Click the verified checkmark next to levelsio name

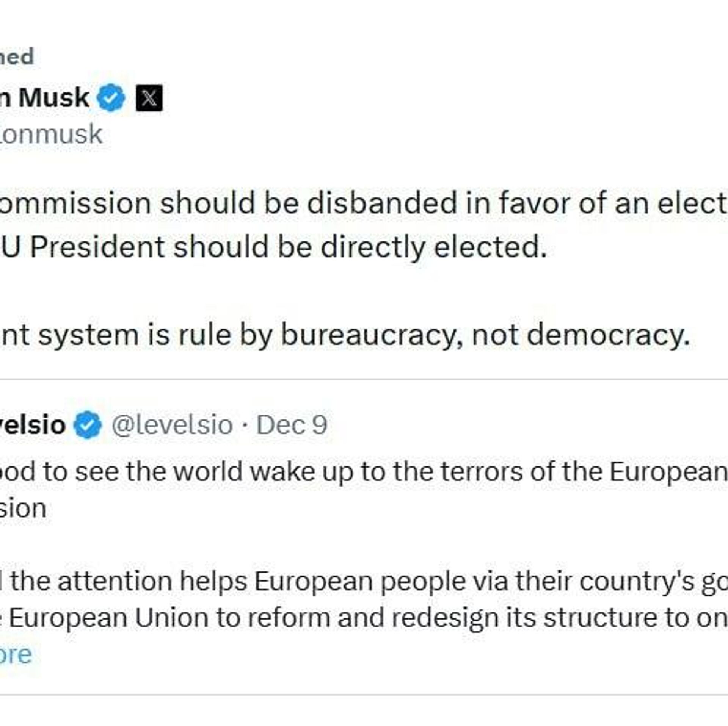[88, 425]
